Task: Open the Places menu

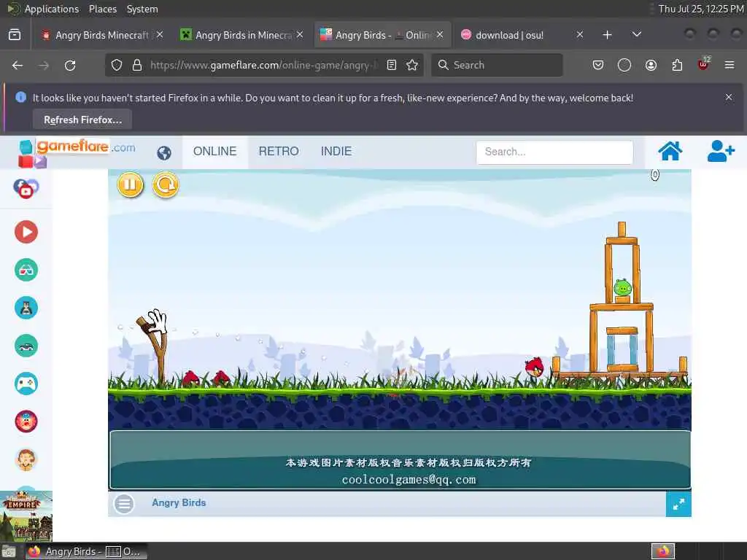Action: [103, 9]
